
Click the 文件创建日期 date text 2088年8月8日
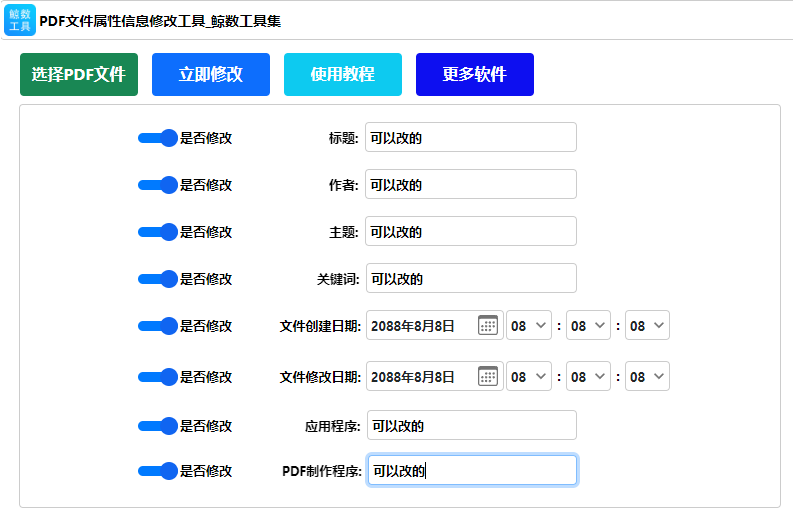click(413, 326)
